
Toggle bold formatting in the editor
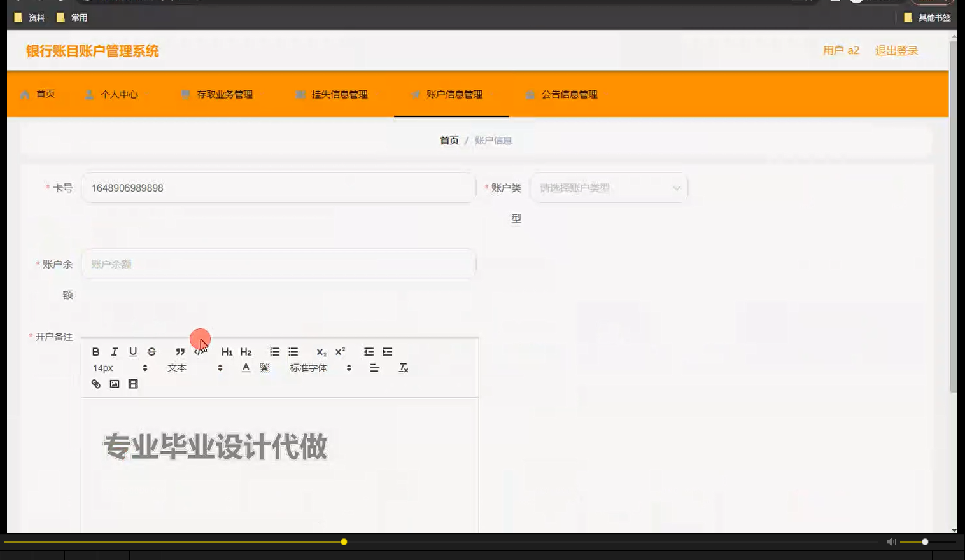pos(95,351)
